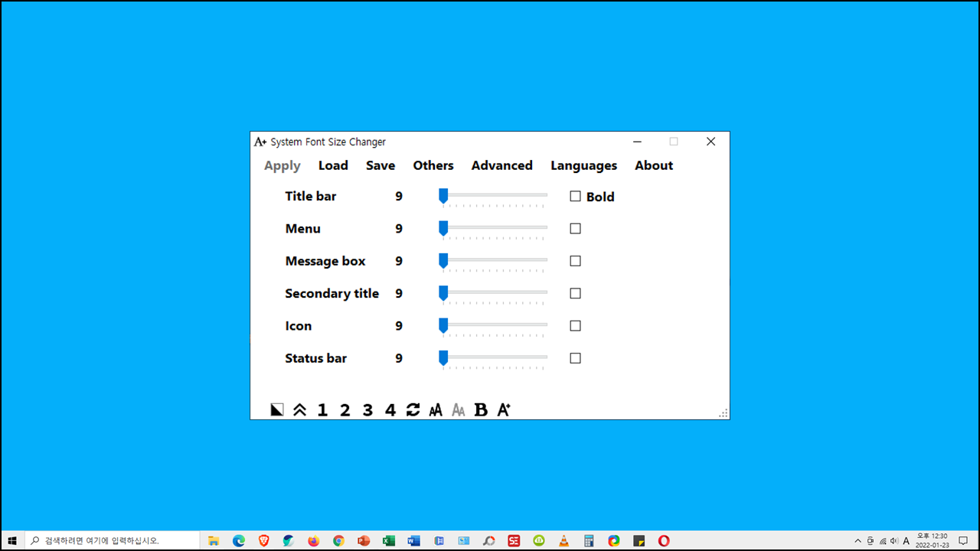Click the Meet Now tray icon

[870, 541]
